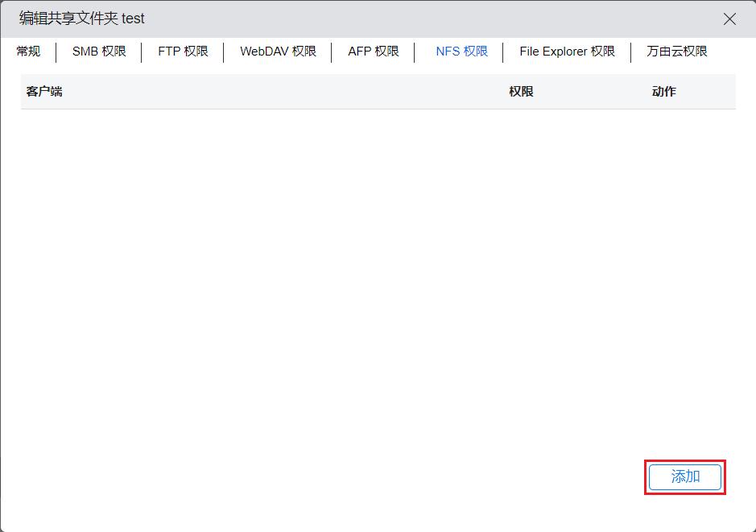Switch to the SMB 权限 tab

98,52
